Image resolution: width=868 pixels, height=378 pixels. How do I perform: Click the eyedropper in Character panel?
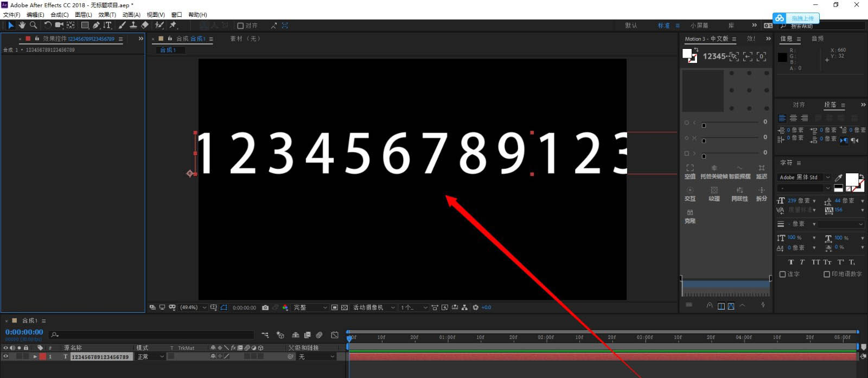point(839,178)
